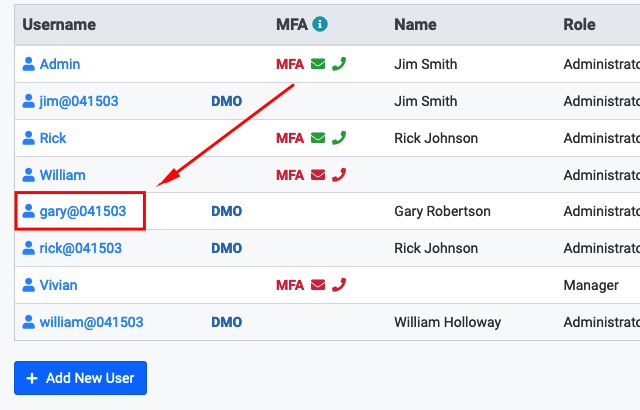Click William's red envelope icon
Screen dimensions: 640x410
(x=318, y=175)
